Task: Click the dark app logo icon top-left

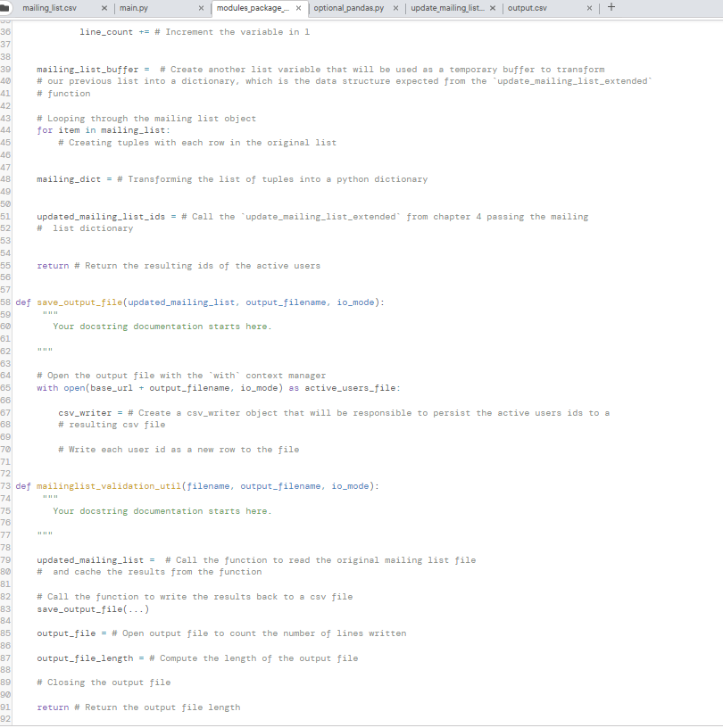Action: (8, 7)
